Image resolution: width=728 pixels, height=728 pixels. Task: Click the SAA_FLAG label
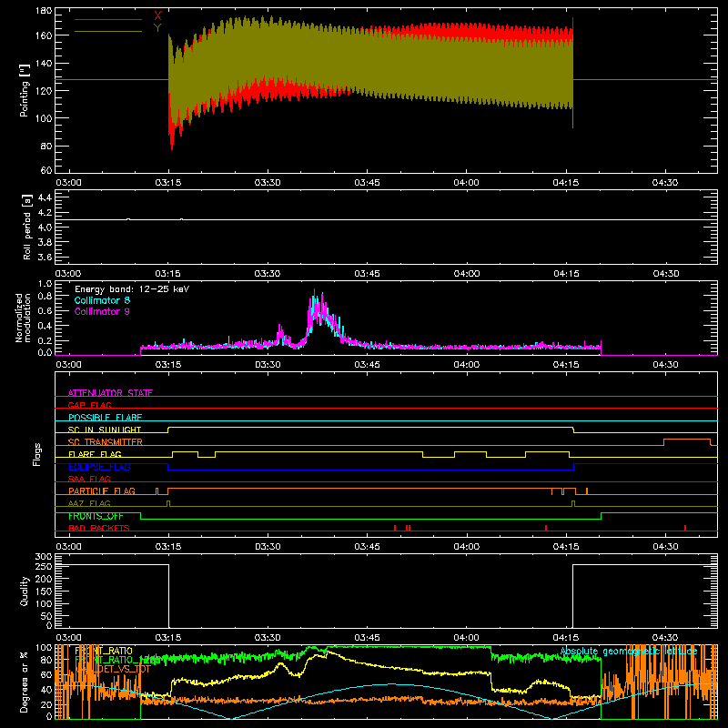pos(89,479)
